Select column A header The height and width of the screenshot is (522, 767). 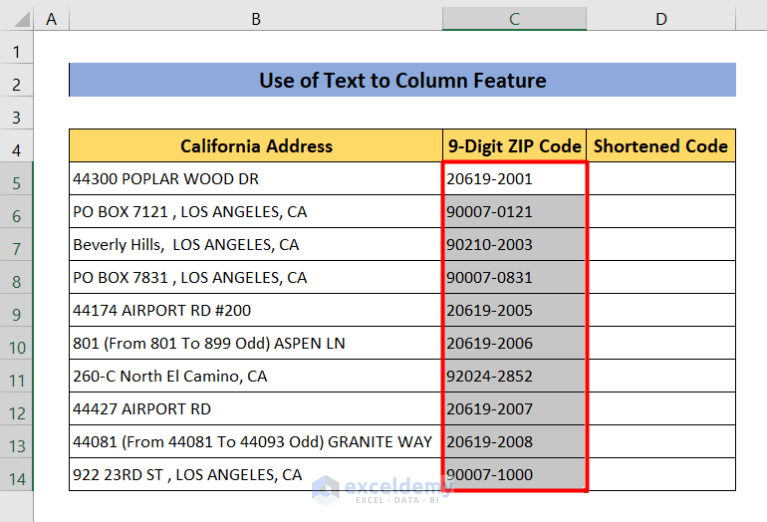(51, 19)
